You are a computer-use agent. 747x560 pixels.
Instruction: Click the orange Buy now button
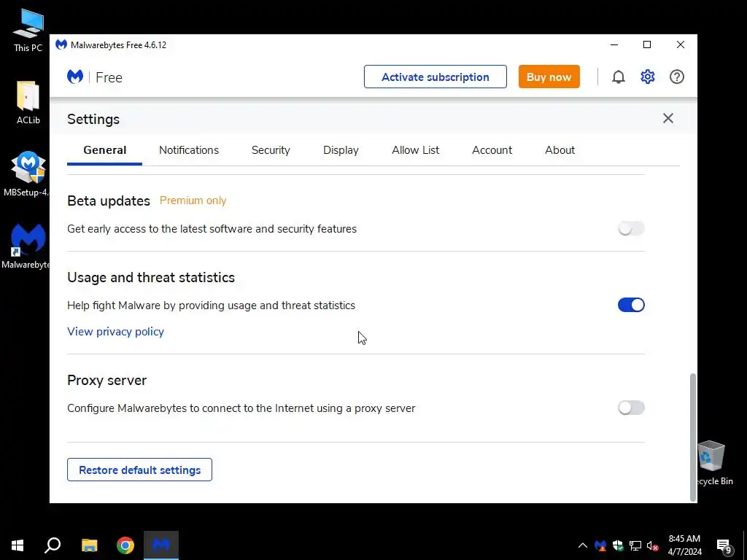coord(549,77)
